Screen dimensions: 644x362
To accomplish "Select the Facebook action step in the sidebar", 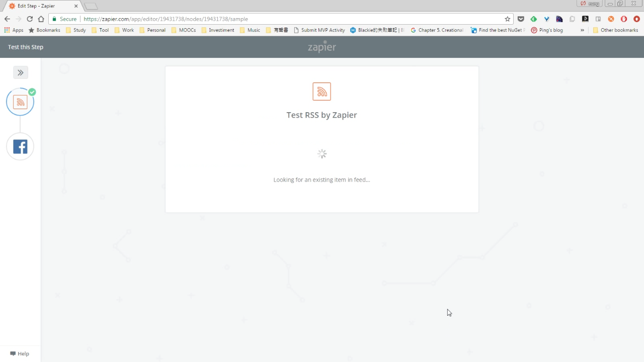I will [x=20, y=147].
